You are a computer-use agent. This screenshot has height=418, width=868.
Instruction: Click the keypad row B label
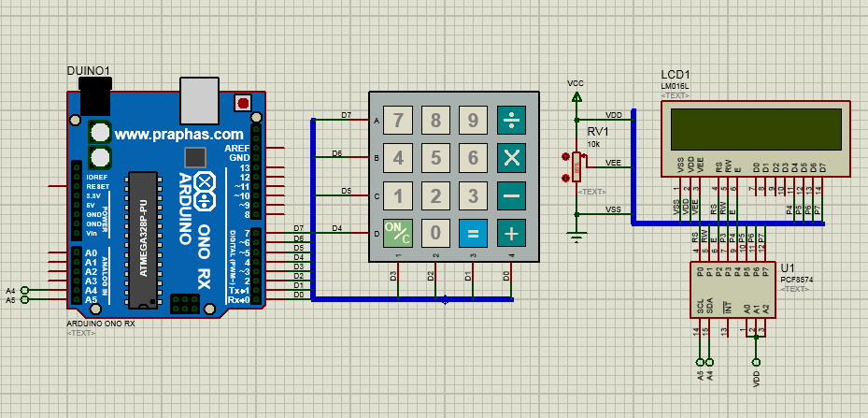[377, 158]
